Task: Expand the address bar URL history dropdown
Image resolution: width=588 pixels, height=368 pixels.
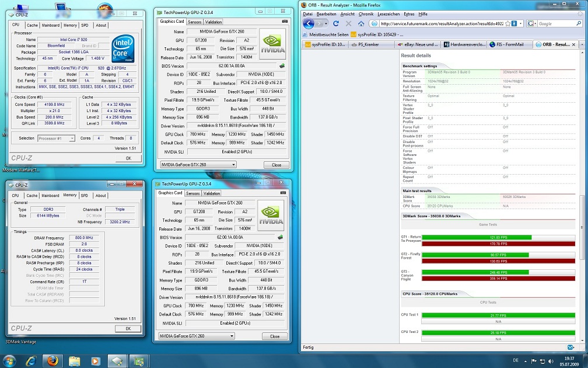Action: [x=521, y=23]
